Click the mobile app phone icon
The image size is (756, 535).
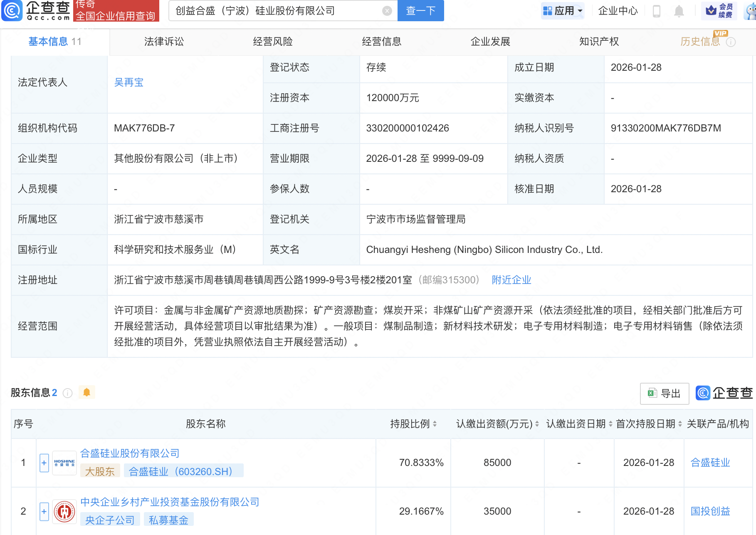[x=657, y=11]
